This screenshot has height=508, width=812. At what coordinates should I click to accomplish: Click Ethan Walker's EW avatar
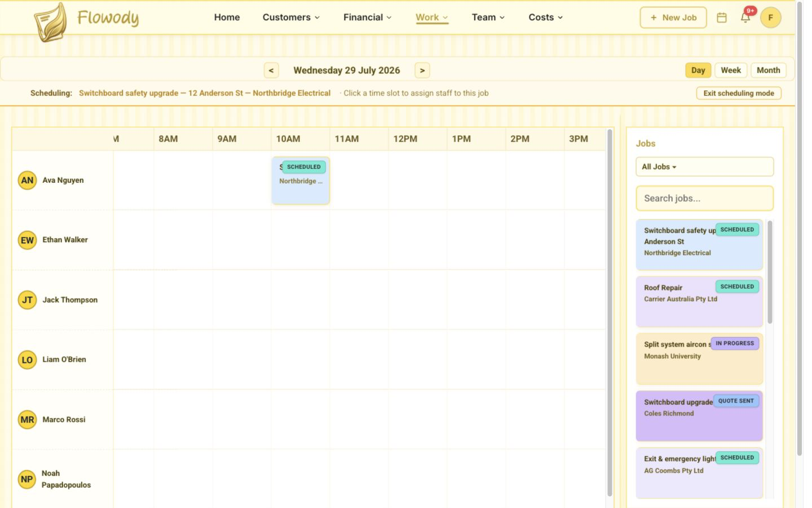pos(27,240)
